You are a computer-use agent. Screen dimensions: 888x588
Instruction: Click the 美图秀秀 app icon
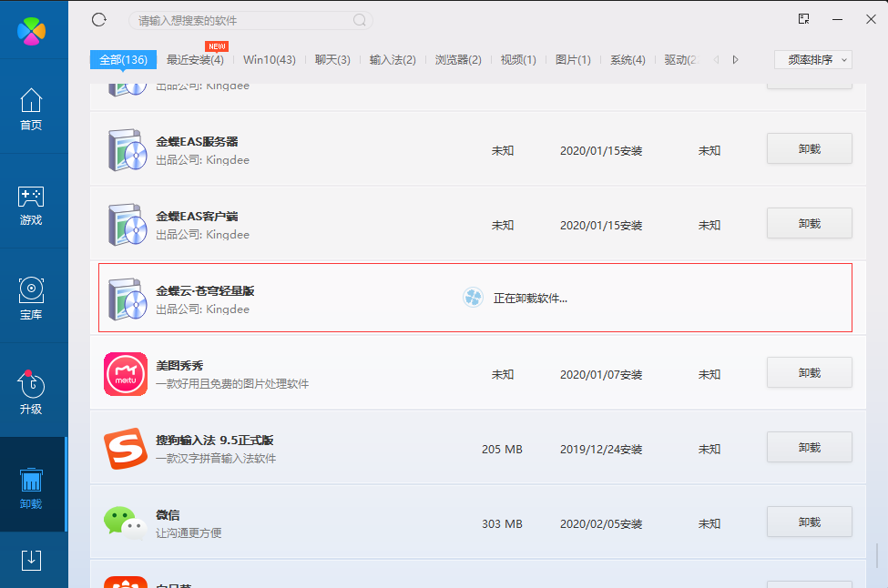coord(126,374)
